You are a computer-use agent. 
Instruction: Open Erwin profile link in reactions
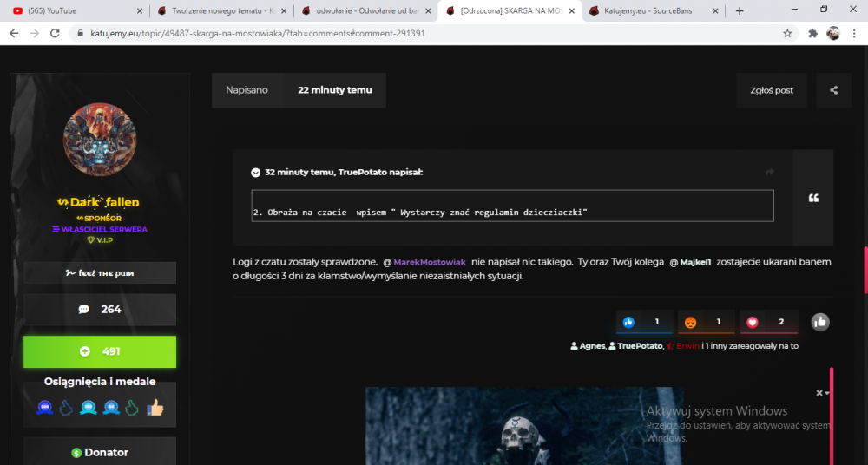coord(687,346)
